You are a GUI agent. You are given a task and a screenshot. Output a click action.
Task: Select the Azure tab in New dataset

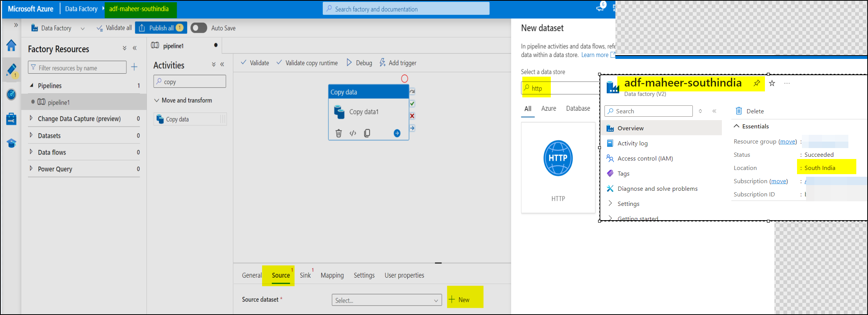click(x=549, y=108)
